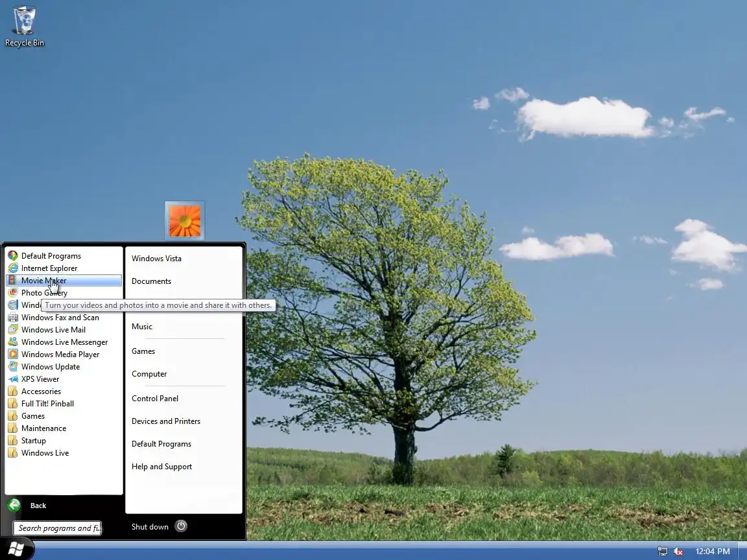Click the power icon next to Shut down
Image resolution: width=747 pixels, height=560 pixels.
click(181, 526)
